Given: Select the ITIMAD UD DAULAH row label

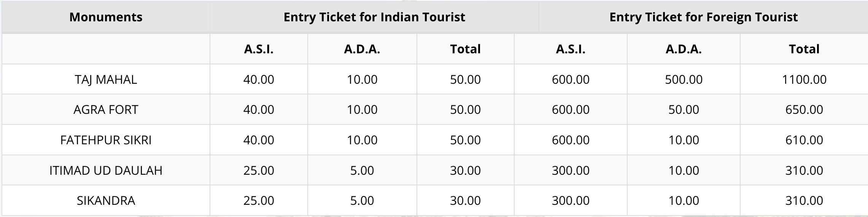Looking at the screenshot, I should [x=106, y=170].
